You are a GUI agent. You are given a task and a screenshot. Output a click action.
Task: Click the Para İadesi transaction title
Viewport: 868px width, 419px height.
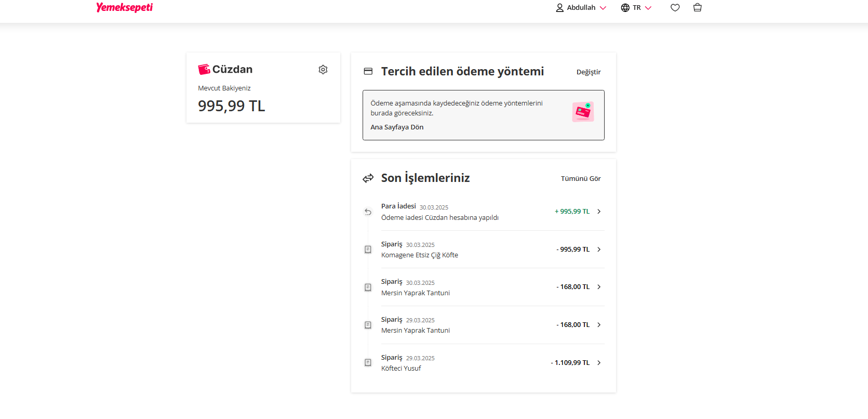[398, 206]
